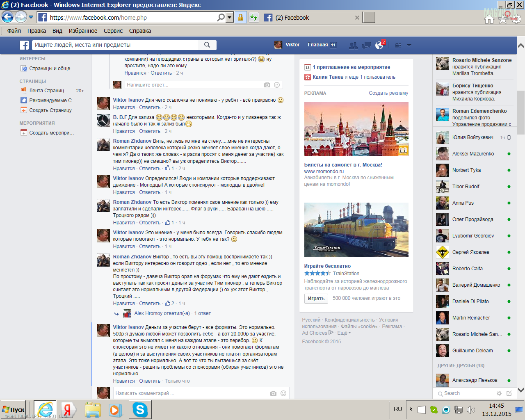Expand account menu arrow in header

(409, 46)
